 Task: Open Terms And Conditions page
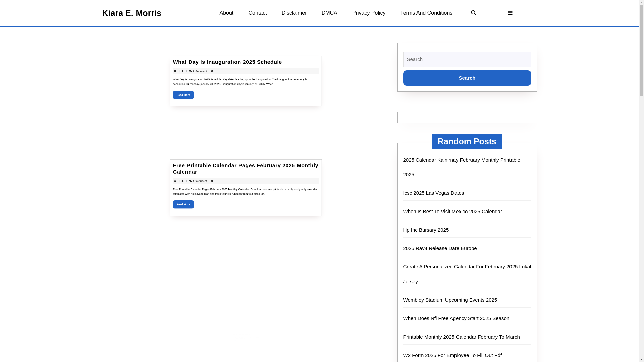(426, 13)
